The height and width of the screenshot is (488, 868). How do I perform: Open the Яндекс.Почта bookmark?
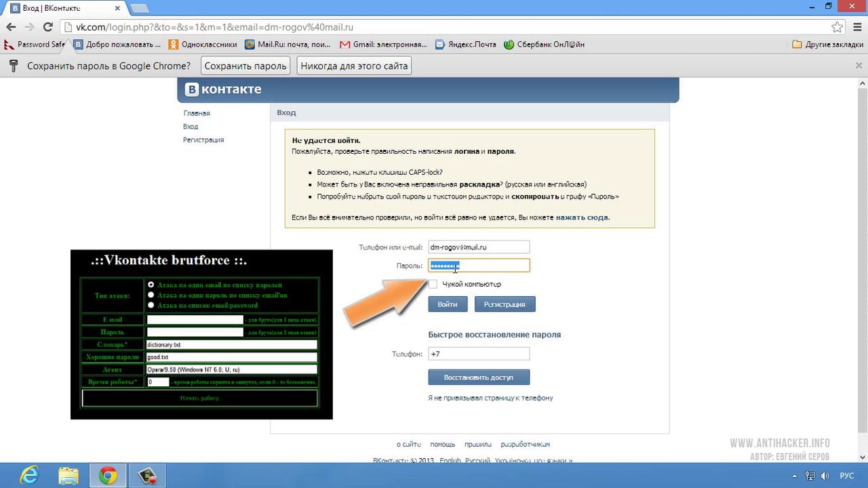coord(465,45)
